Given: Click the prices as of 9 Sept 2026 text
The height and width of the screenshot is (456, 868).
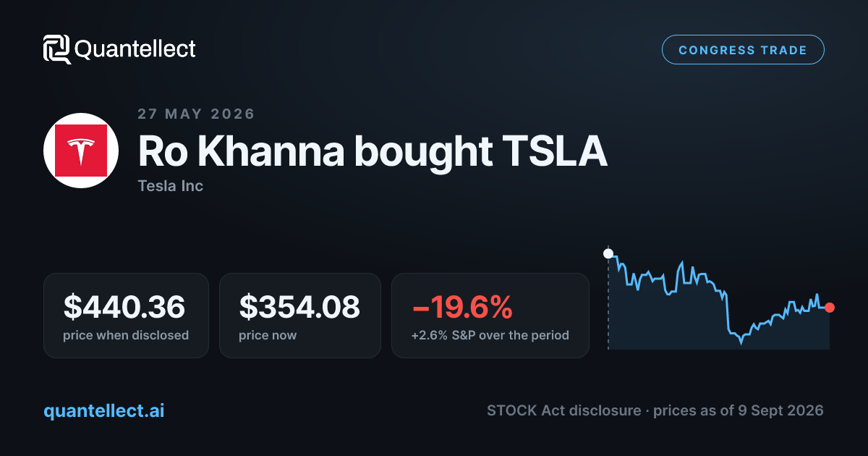Looking at the screenshot, I should click(738, 410).
